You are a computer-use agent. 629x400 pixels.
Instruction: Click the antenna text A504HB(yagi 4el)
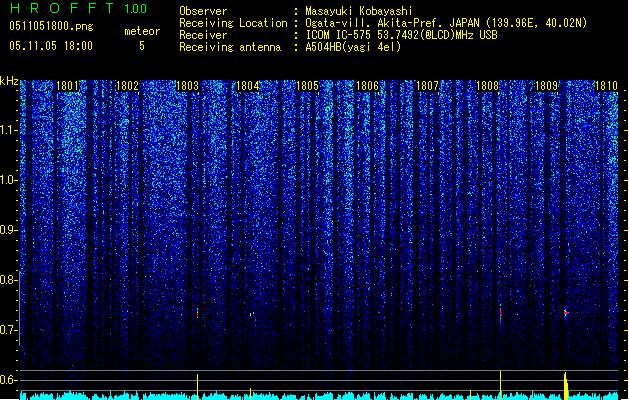coord(353,47)
